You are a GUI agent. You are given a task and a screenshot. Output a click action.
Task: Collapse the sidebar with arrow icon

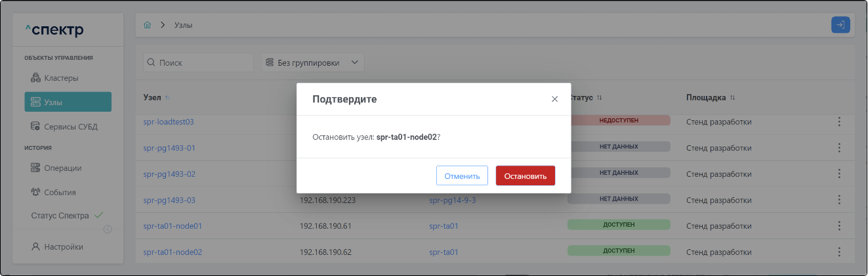108,229
